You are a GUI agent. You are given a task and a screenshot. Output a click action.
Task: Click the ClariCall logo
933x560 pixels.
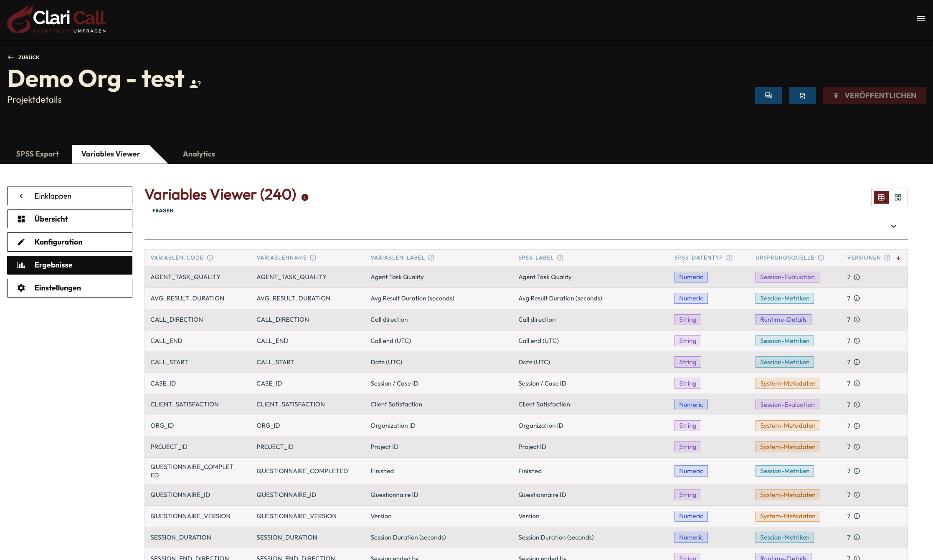(56, 20)
